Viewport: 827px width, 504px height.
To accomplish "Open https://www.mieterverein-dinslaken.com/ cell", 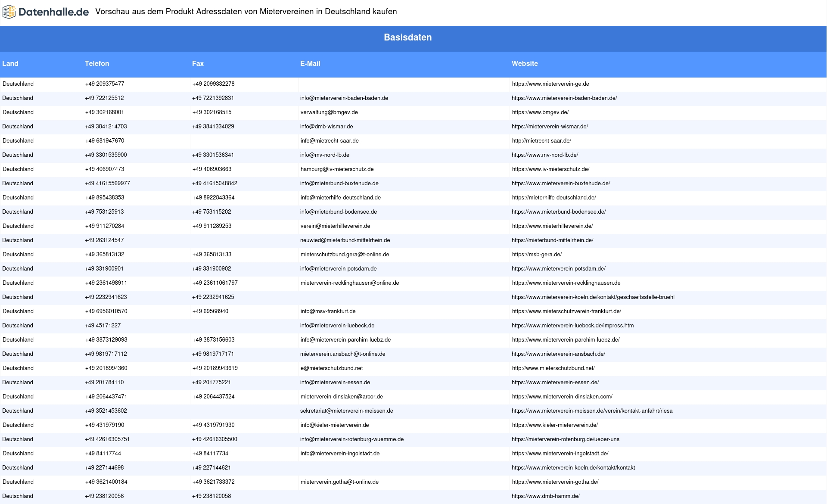I will click(562, 397).
